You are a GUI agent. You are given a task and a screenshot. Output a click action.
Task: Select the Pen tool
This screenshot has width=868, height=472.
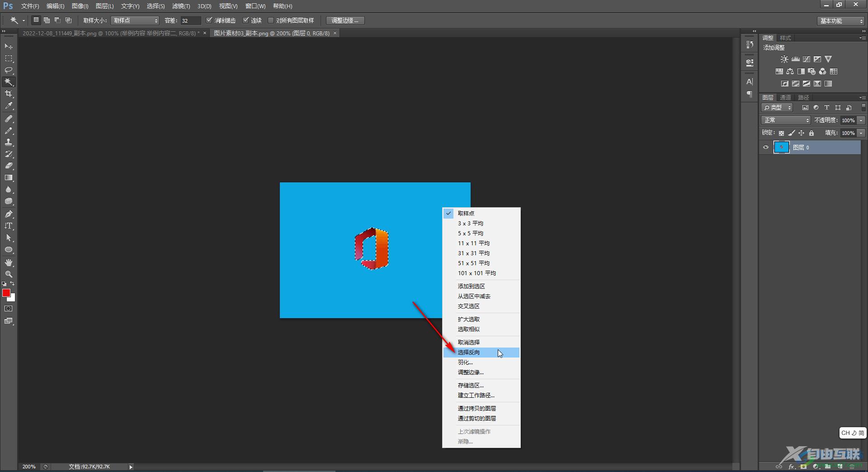(9, 214)
